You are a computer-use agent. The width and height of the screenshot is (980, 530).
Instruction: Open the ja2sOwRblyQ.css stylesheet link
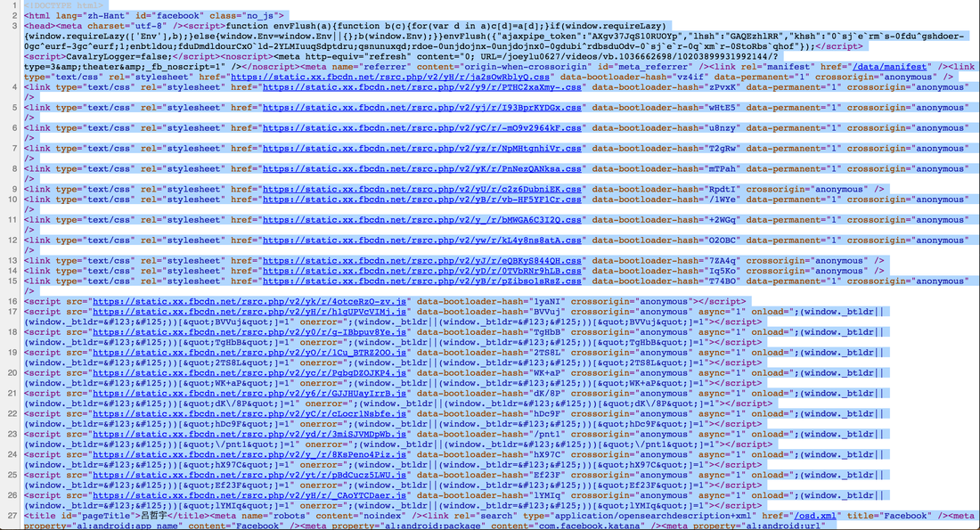click(x=390, y=77)
